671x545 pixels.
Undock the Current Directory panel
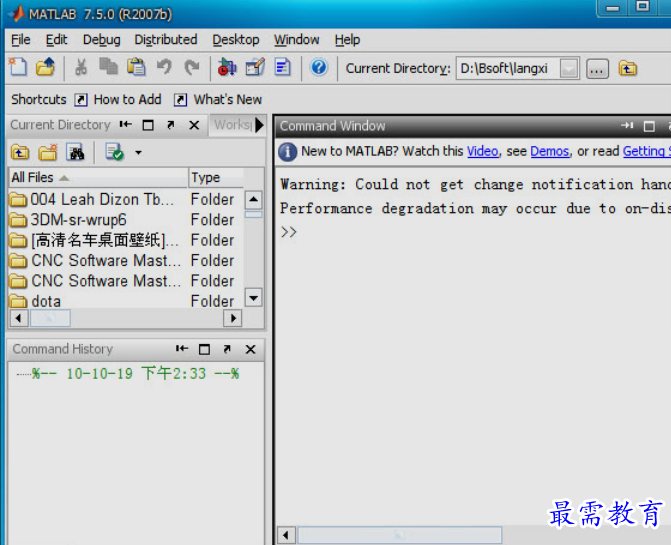(x=171, y=125)
